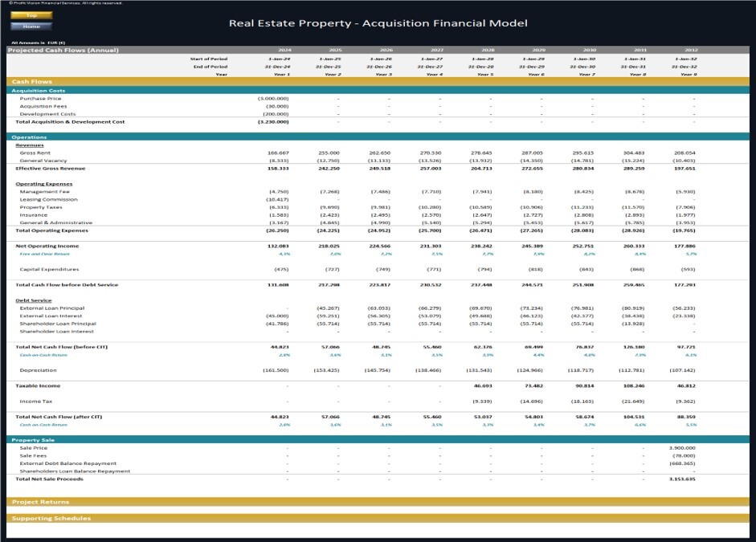Image resolution: width=756 pixels, height=542 pixels.
Task: Select the Shareholder Loan Interest label
Action: pos(56,332)
